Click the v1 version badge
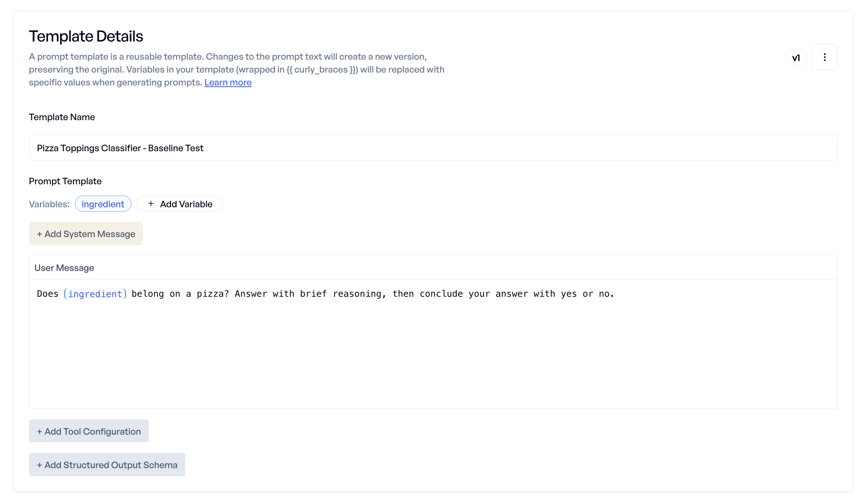 (x=796, y=58)
